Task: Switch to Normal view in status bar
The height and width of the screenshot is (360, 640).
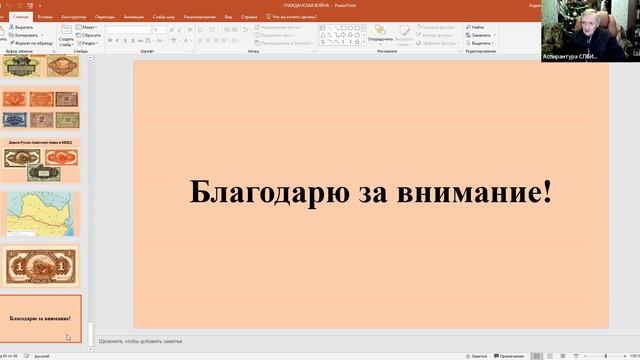Action: [537, 356]
